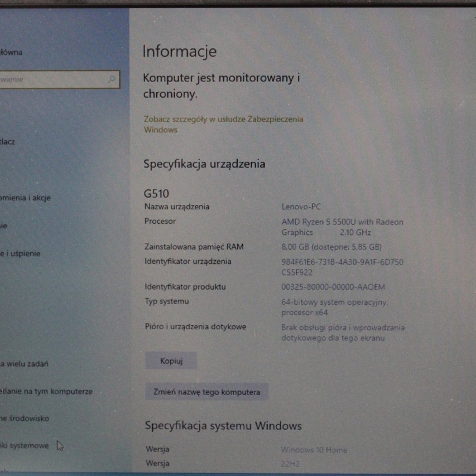Screen dimensions: 476x476
Task: Click the search magnifier icon in the settings search box
Action: click(111, 79)
